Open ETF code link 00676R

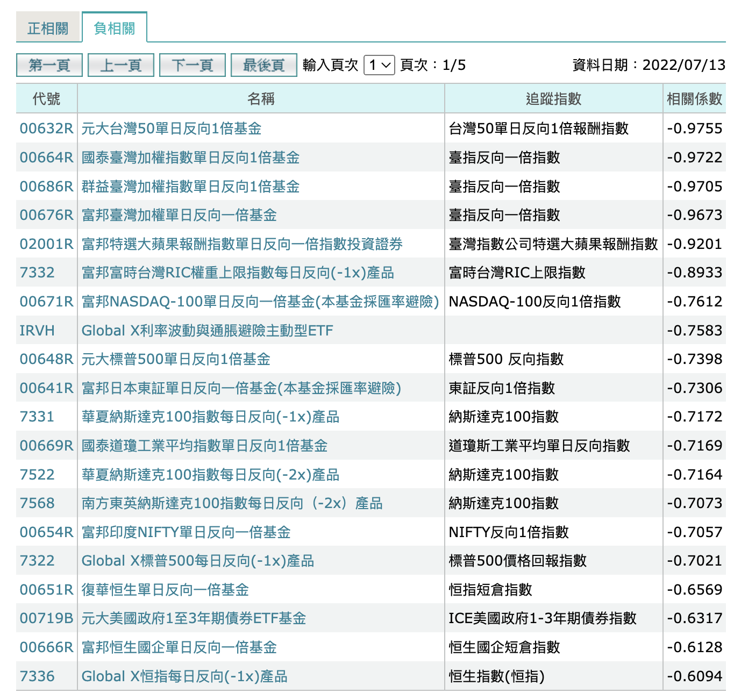pyautogui.click(x=46, y=215)
